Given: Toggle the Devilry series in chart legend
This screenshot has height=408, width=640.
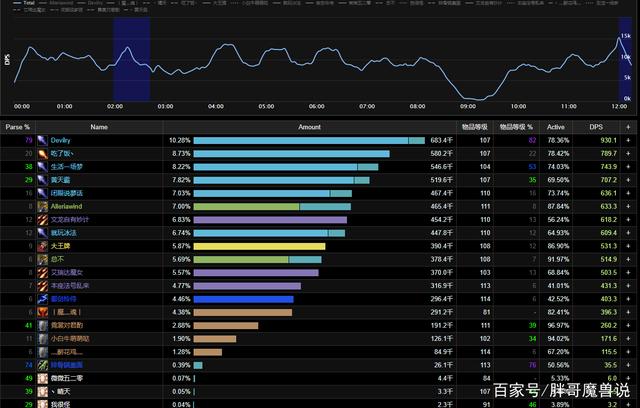Looking at the screenshot, I should coord(95,3).
